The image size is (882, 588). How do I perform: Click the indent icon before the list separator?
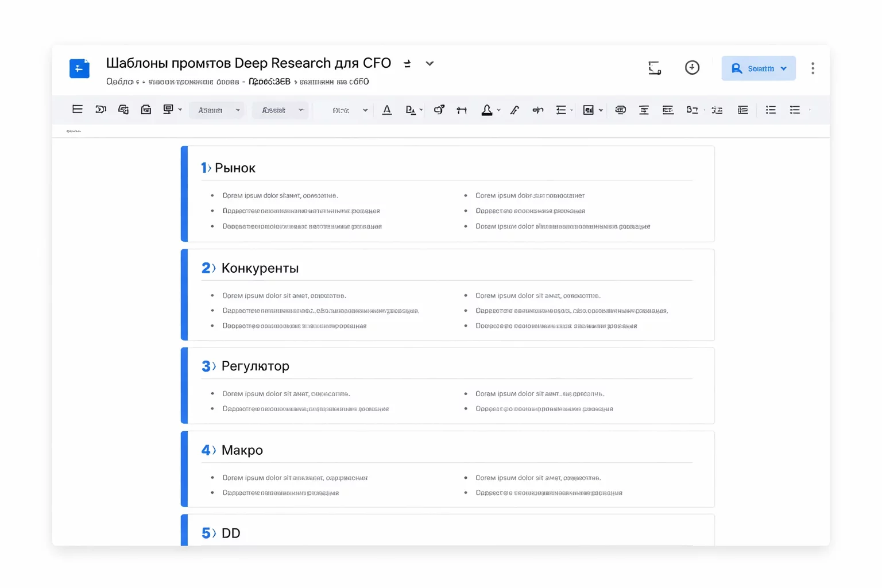pos(742,110)
